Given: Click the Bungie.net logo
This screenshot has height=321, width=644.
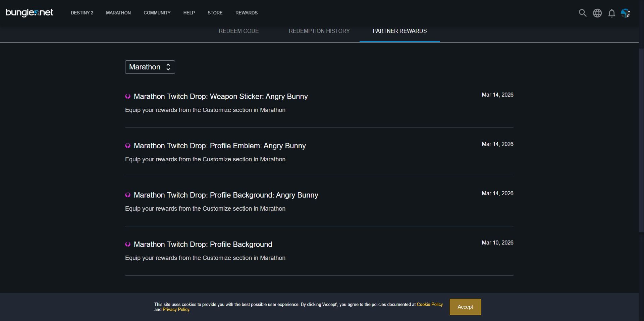Looking at the screenshot, I should click(30, 13).
